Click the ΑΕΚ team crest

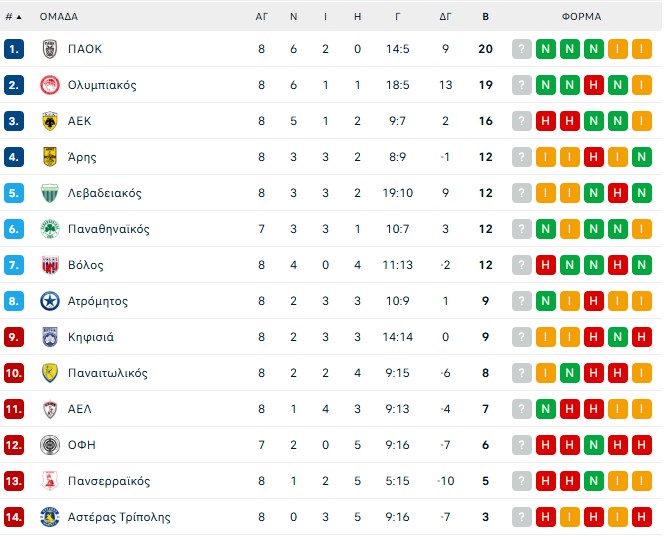(50, 121)
